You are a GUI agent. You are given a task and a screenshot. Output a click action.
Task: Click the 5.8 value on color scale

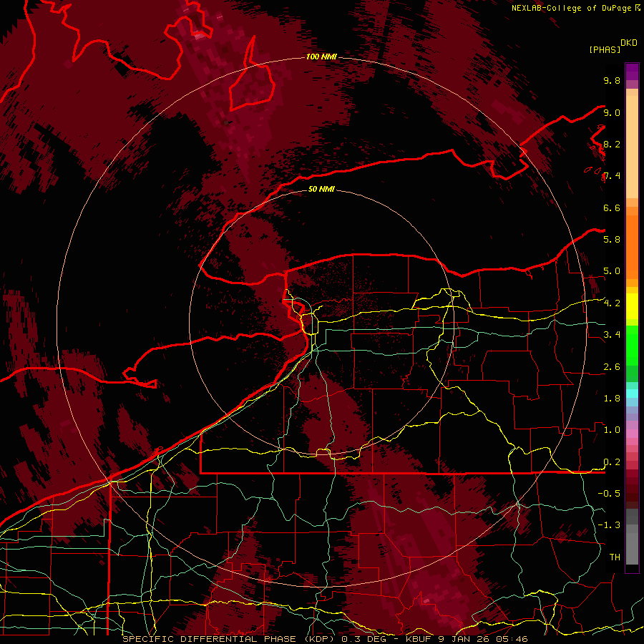point(612,239)
